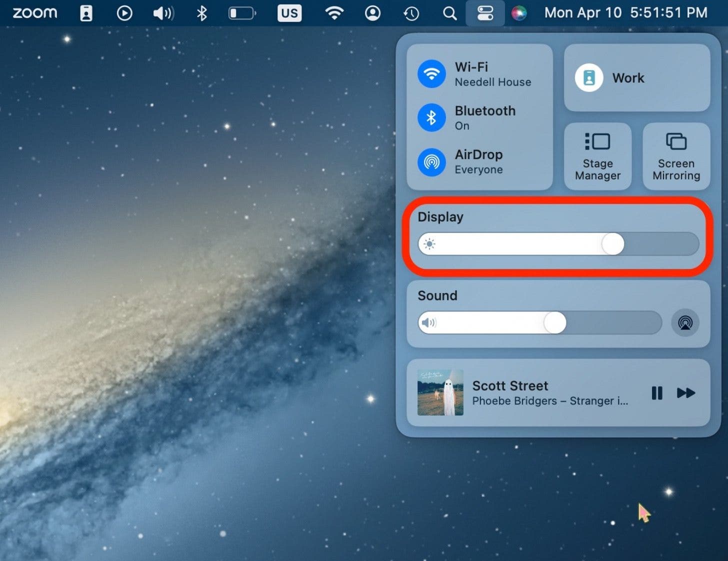
Task: Open the volume menu in menu bar
Action: [x=163, y=13]
